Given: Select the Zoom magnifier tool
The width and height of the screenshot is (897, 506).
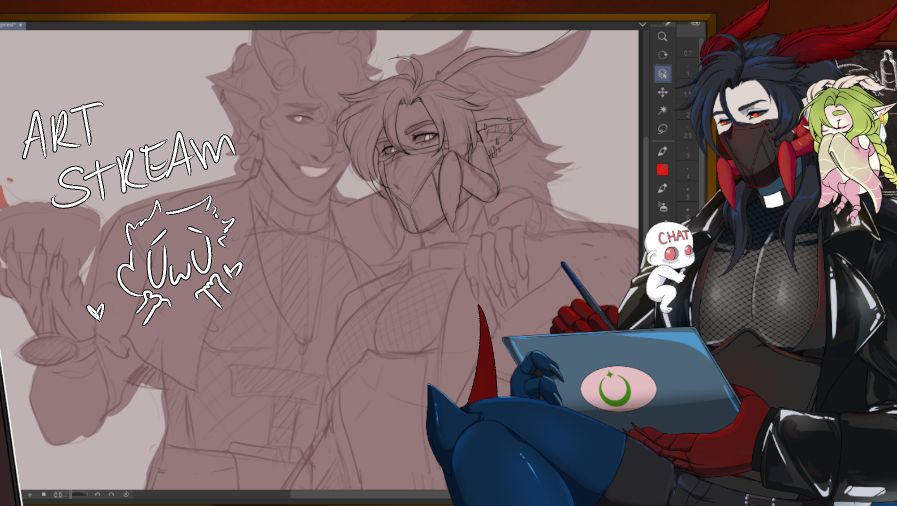Looking at the screenshot, I should [662, 37].
